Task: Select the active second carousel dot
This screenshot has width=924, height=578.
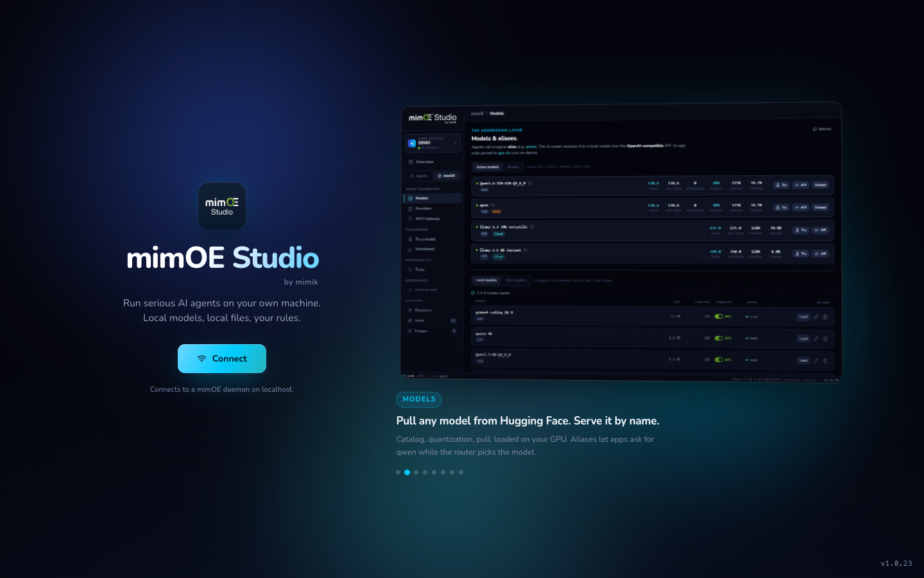Action: click(x=407, y=473)
